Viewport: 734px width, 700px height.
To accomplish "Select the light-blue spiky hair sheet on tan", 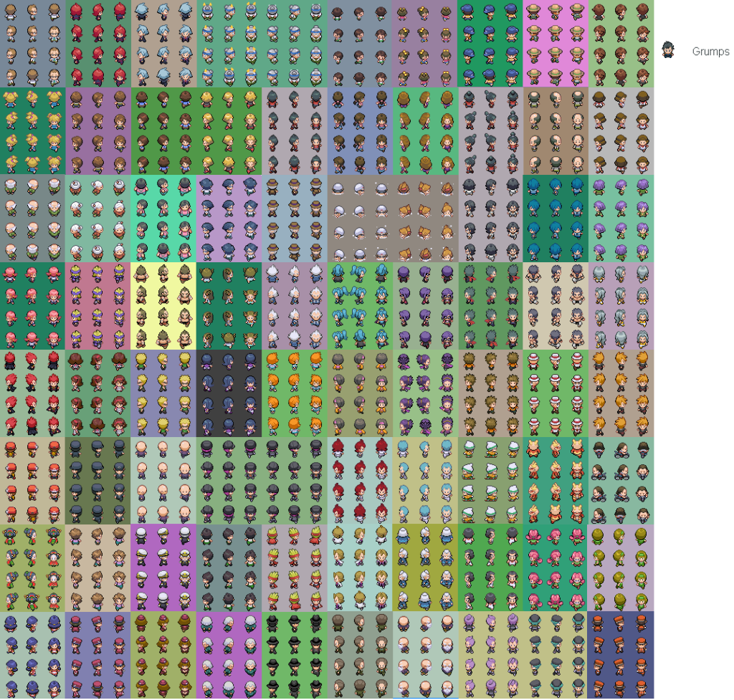I will pos(164,44).
